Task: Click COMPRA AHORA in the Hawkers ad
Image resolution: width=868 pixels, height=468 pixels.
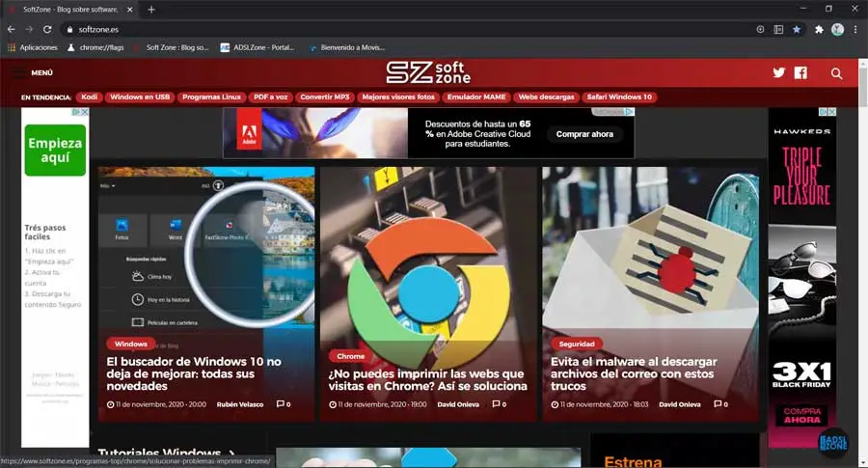Action: tap(802, 415)
